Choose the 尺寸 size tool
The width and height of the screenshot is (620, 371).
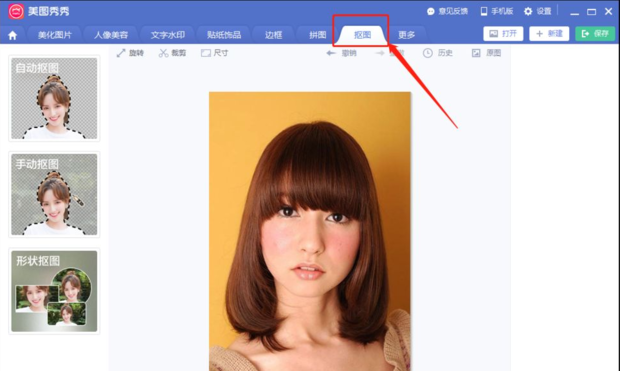(x=215, y=53)
